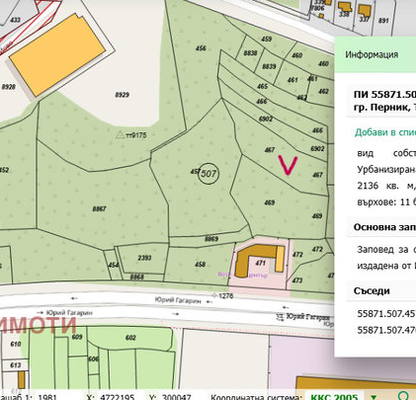The image size is (416, 400).
Task: Open neighbor parcel 55871.507.45 link
Action: tap(386, 314)
